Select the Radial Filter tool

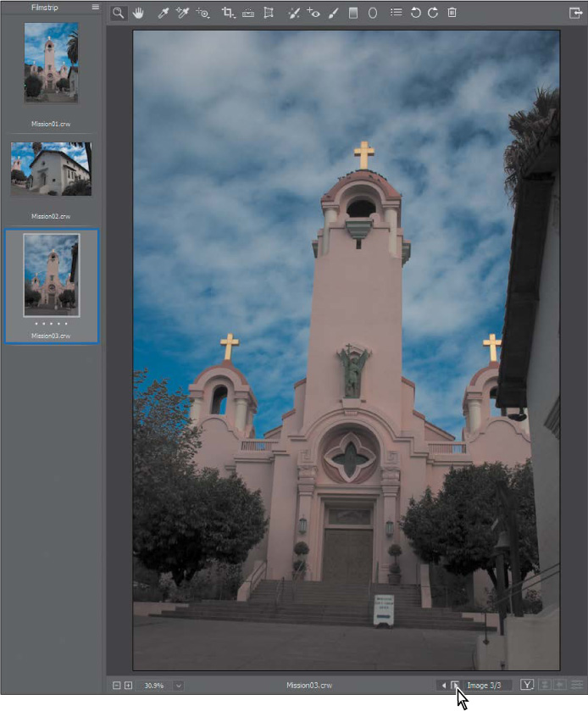tap(373, 14)
